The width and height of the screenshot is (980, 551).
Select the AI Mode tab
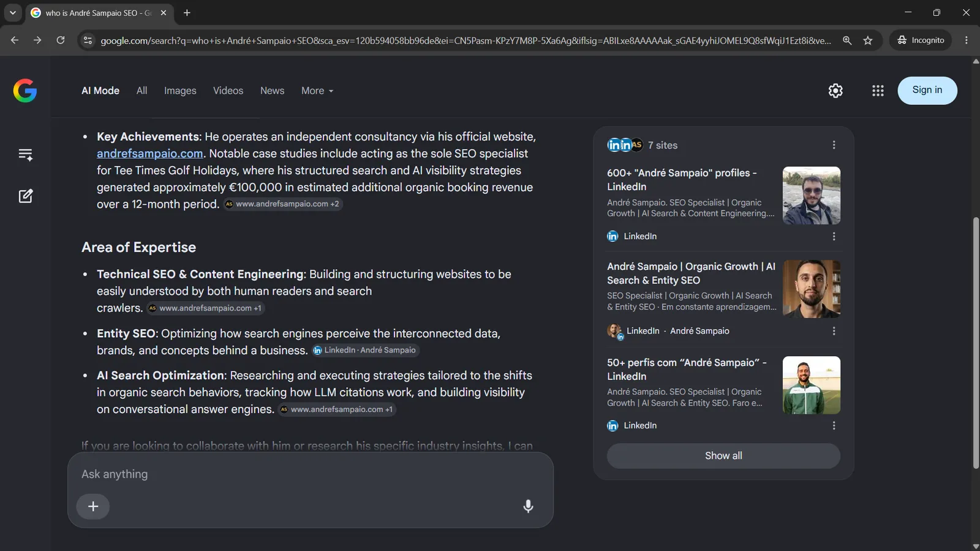coord(100,91)
